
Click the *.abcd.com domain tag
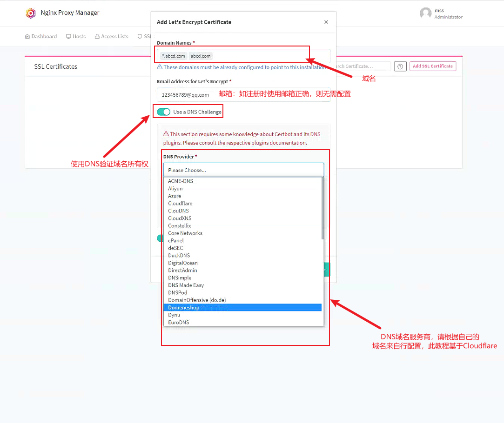[173, 56]
